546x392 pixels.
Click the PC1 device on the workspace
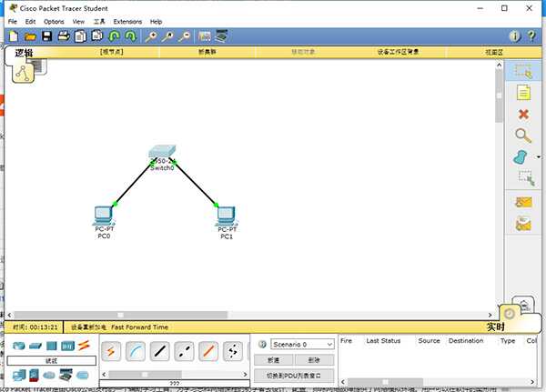(x=226, y=216)
